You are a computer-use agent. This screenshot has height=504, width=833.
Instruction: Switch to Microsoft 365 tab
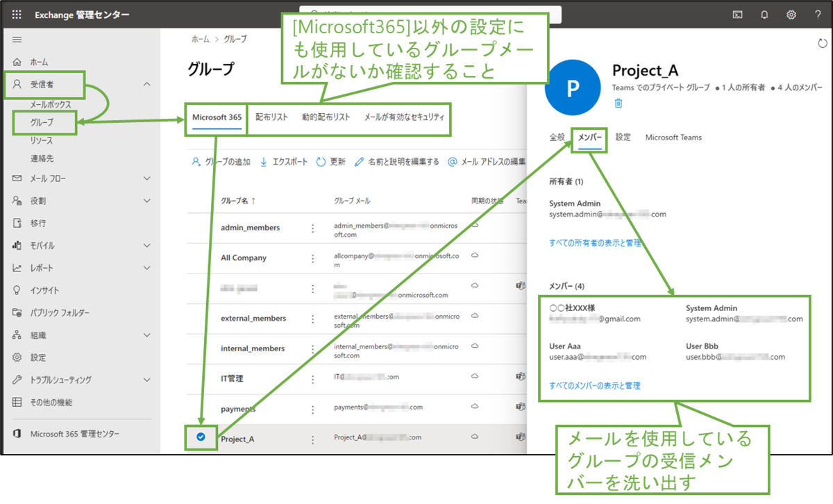click(x=217, y=117)
